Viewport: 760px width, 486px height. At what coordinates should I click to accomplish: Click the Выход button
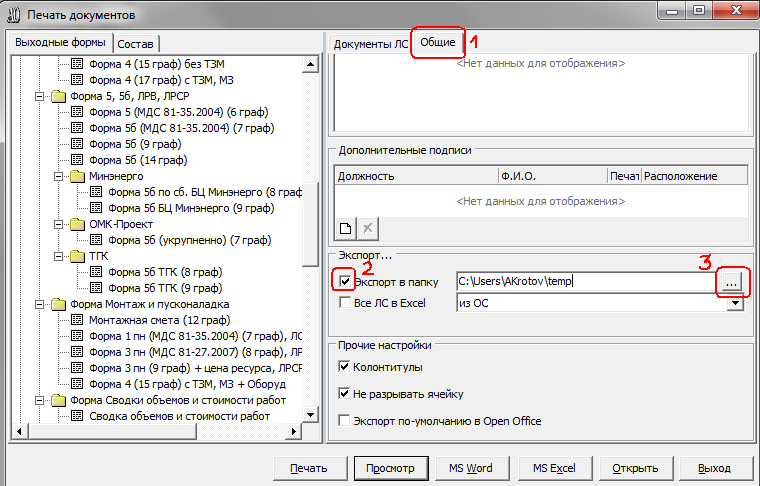coord(715,468)
